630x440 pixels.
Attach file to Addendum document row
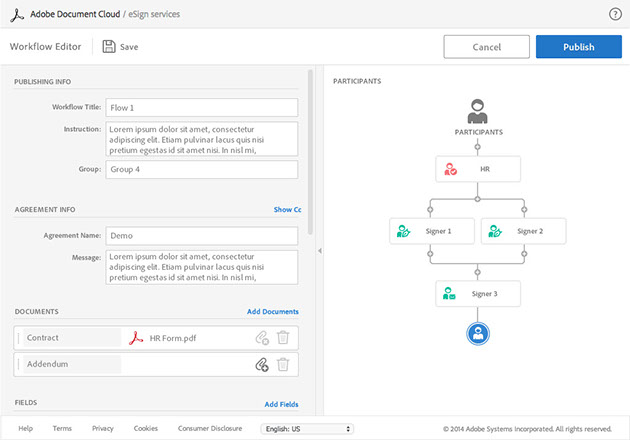[x=261, y=364]
